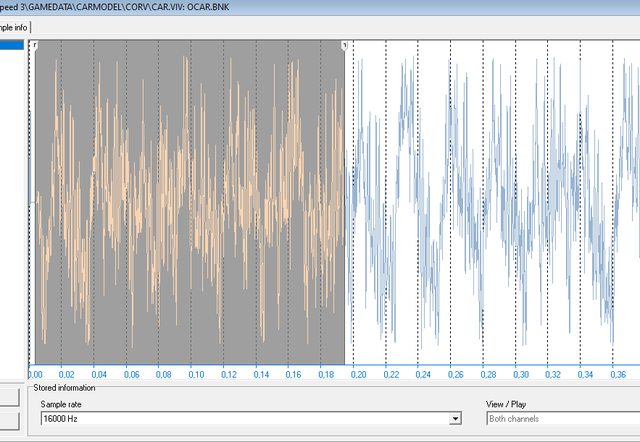This screenshot has width=640, height=442.
Task: Click the 0,34 time label on ruler
Action: [585, 374]
